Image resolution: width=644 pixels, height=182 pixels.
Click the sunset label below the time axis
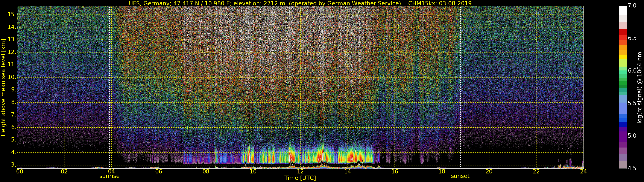pyautogui.click(x=460, y=176)
